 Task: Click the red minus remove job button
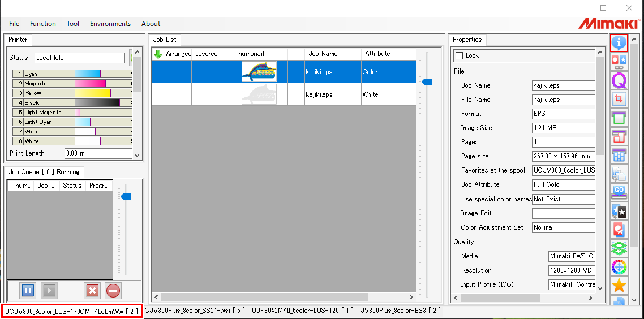tap(113, 291)
